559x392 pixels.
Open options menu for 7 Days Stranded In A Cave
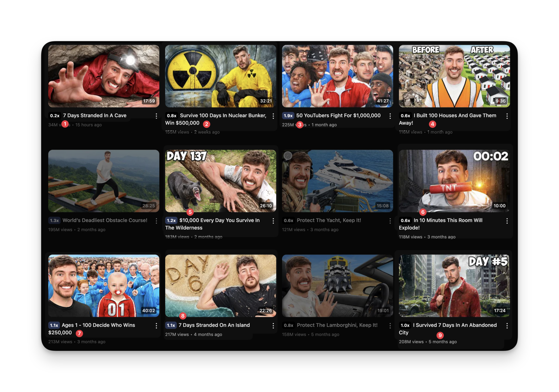156,116
